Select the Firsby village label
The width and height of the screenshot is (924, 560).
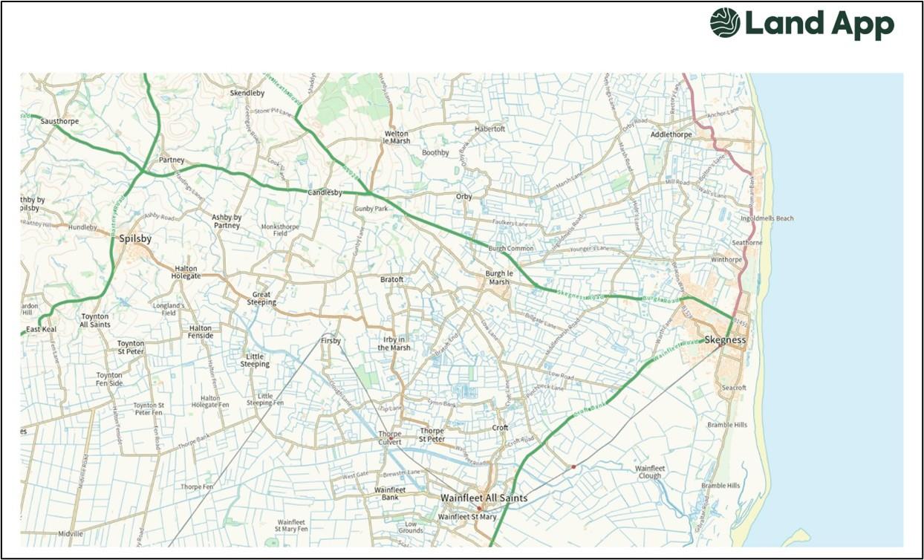coord(331,341)
